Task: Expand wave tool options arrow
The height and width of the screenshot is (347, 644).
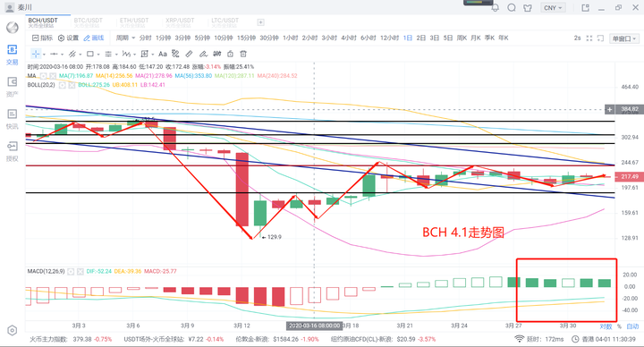Action: (x=134, y=55)
